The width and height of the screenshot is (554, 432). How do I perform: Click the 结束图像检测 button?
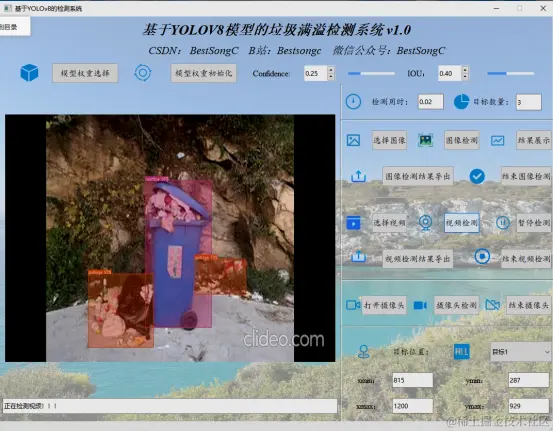point(526,176)
